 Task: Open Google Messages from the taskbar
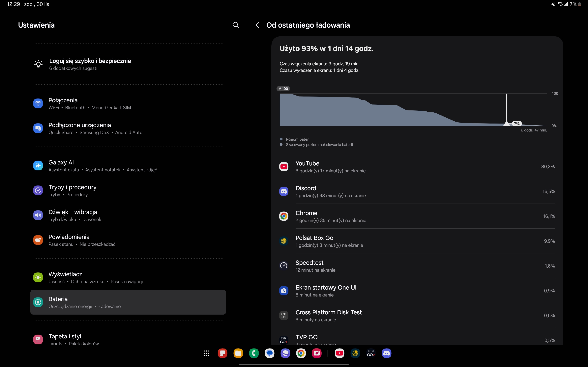click(270, 353)
